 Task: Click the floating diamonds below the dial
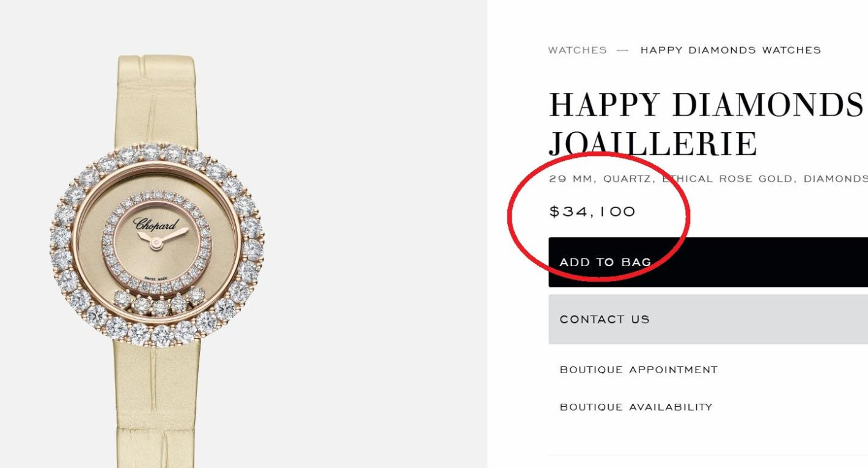[x=160, y=302]
